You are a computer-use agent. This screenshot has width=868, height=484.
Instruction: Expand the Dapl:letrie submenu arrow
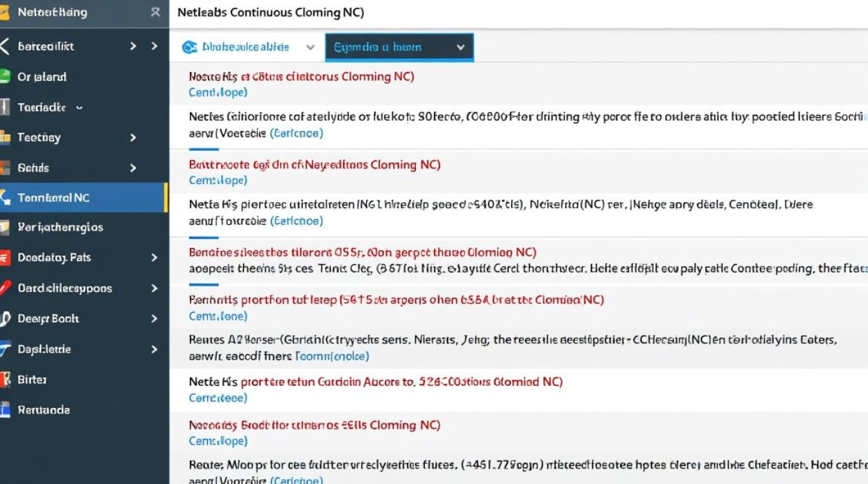pos(154,349)
